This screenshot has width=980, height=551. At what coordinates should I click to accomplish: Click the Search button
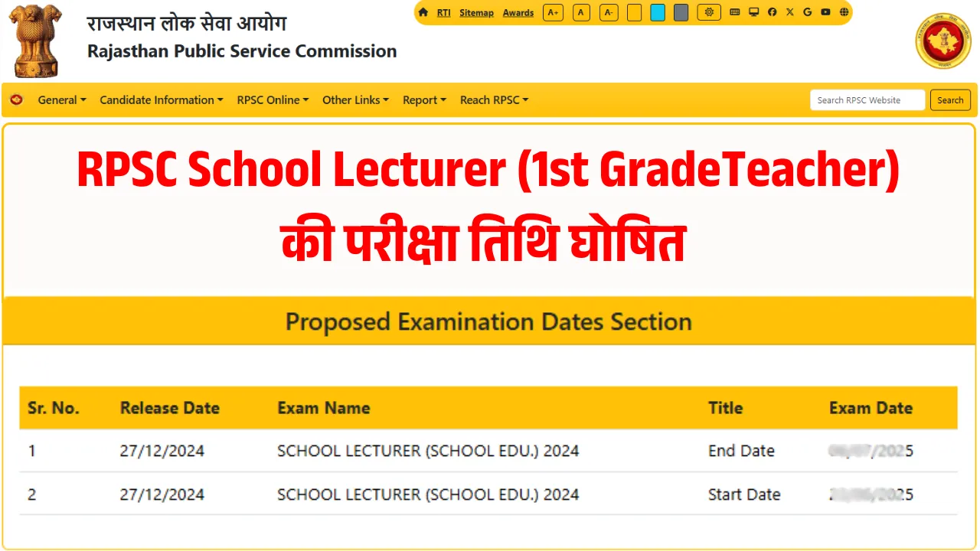[x=950, y=100]
